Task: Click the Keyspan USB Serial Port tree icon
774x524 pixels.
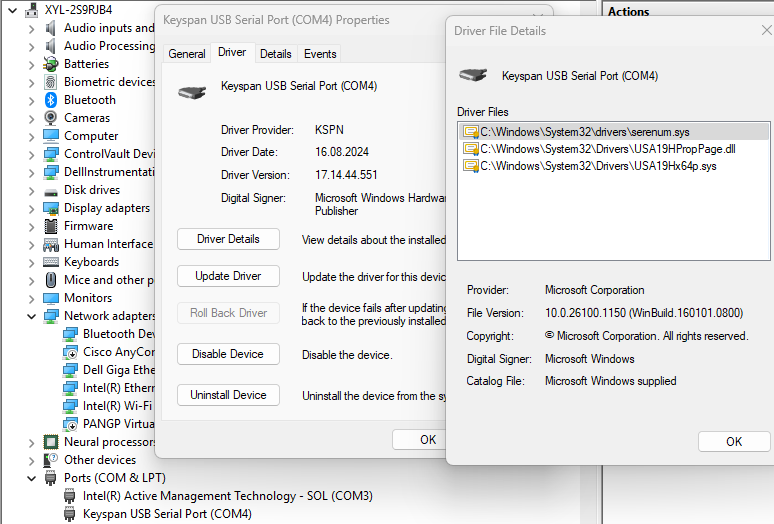Action: click(70, 514)
